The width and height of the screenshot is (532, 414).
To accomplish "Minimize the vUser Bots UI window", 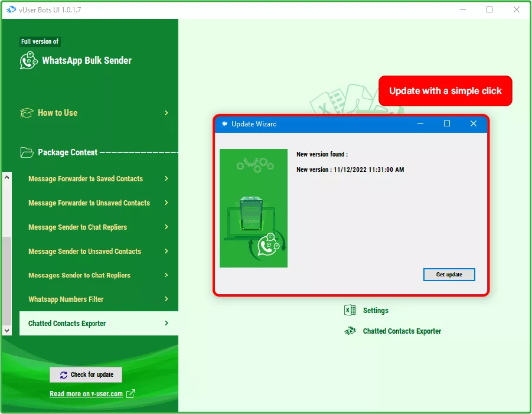I will pyautogui.click(x=463, y=9).
